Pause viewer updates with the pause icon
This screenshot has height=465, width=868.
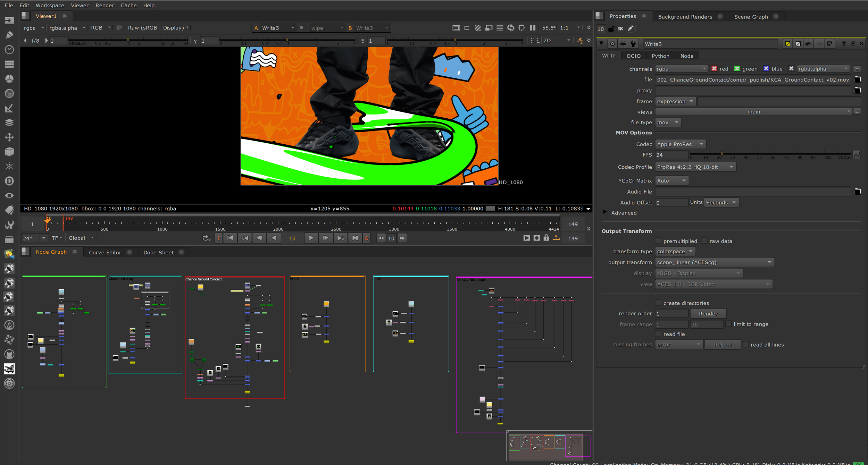pyautogui.click(x=533, y=28)
